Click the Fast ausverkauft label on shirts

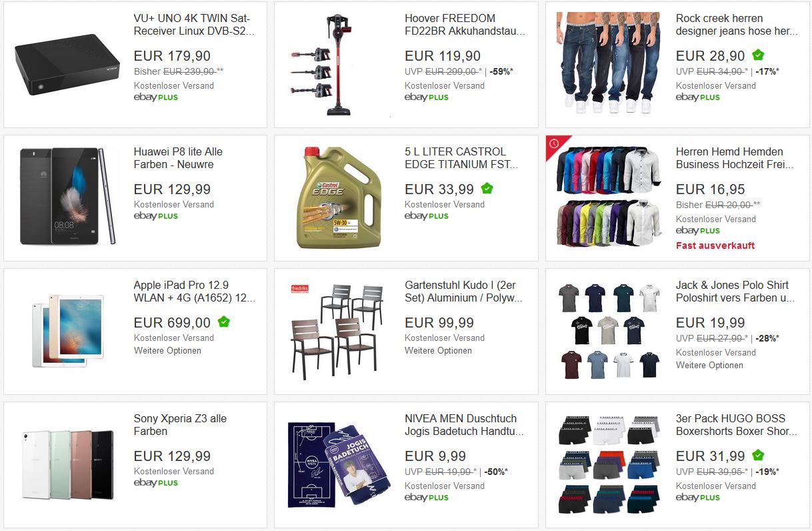pyautogui.click(x=715, y=245)
